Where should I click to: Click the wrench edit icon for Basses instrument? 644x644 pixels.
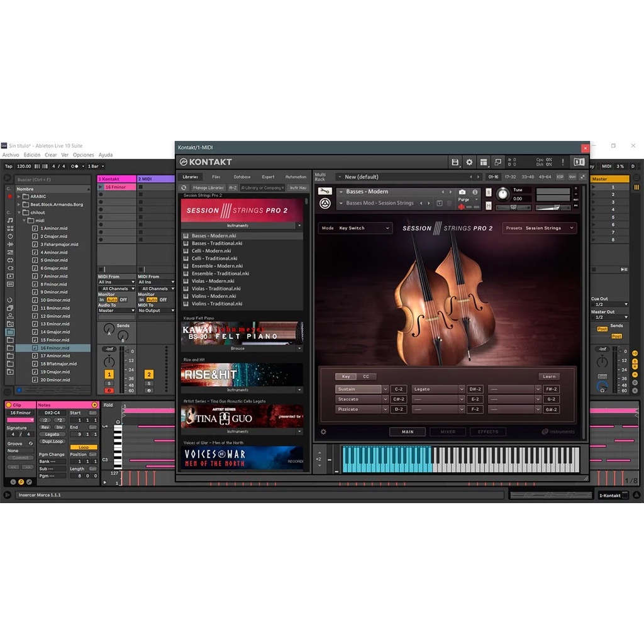coord(325,191)
